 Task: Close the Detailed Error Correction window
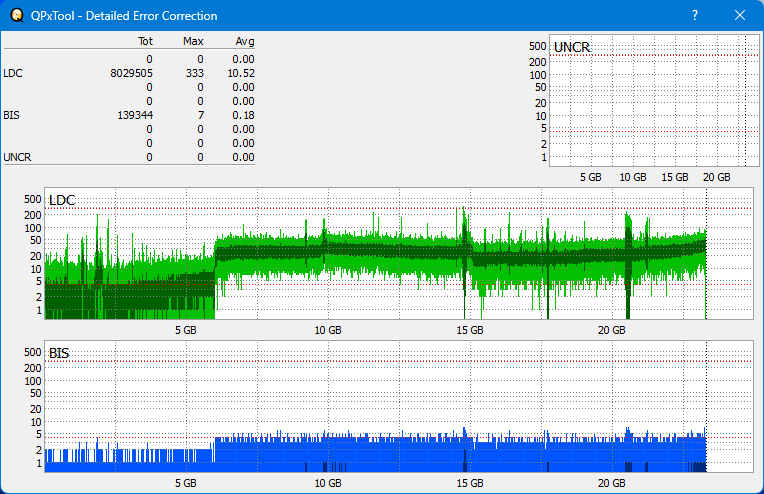point(739,16)
